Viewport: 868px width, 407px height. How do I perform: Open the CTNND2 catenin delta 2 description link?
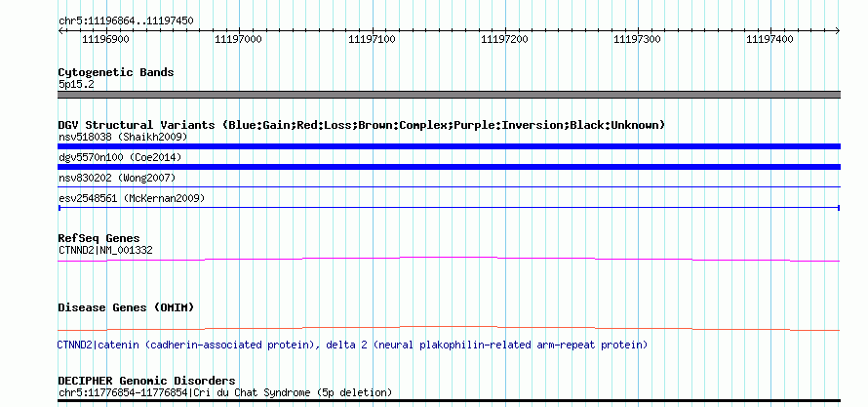click(x=353, y=345)
